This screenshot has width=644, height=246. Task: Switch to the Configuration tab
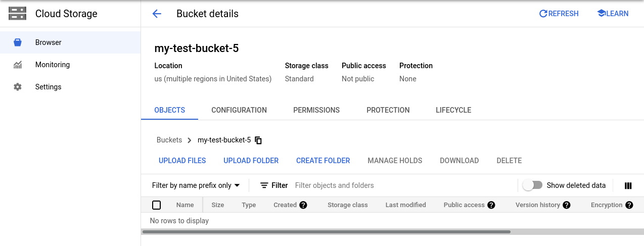point(239,110)
